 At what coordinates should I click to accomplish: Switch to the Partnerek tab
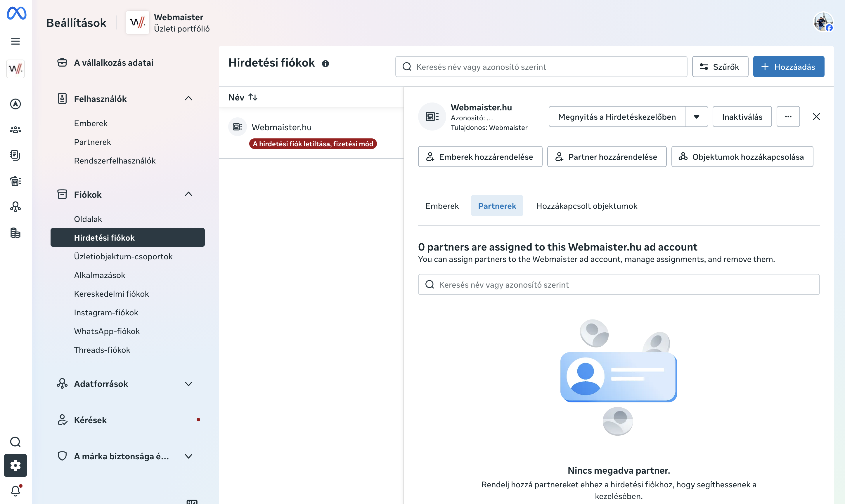[x=497, y=206]
